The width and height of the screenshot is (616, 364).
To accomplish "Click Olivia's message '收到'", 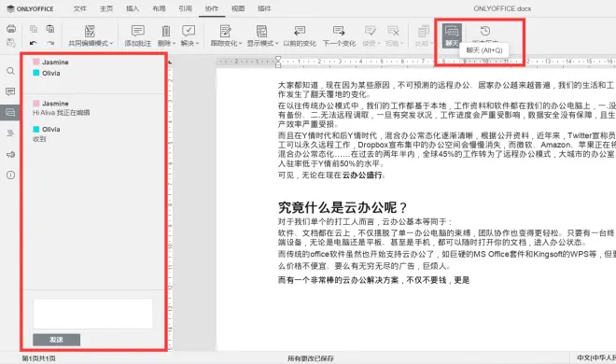I will [x=39, y=139].
